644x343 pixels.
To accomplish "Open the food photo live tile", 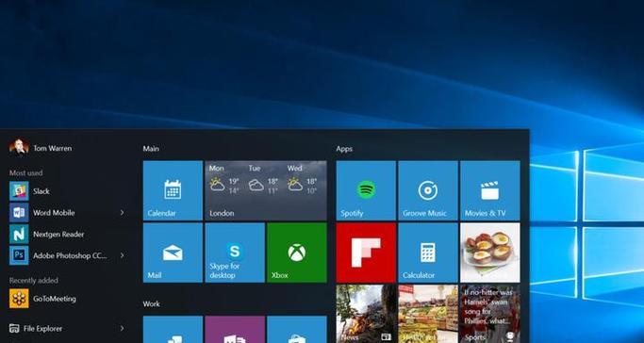I will point(490,253).
